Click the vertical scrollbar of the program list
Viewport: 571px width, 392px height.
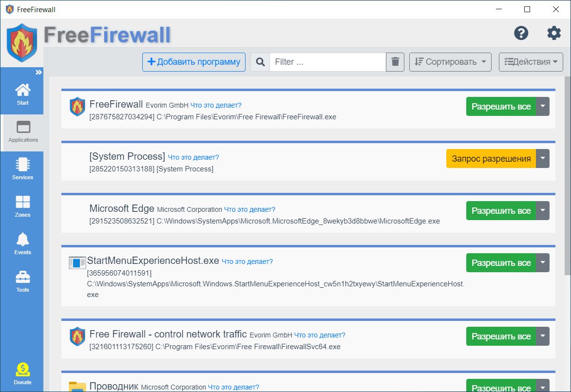point(567,175)
